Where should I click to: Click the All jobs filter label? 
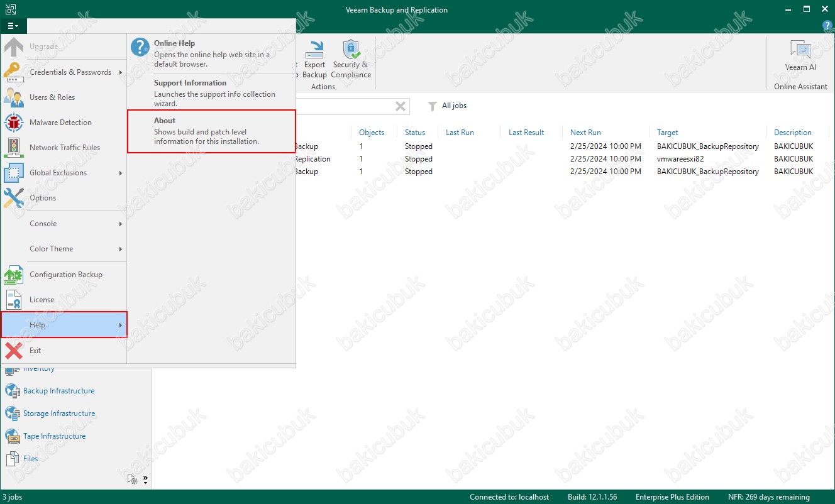tap(454, 106)
